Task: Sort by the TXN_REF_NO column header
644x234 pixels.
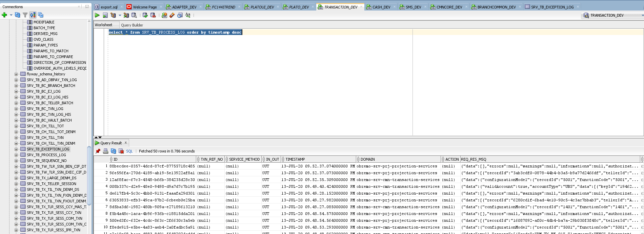Action: click(210, 159)
